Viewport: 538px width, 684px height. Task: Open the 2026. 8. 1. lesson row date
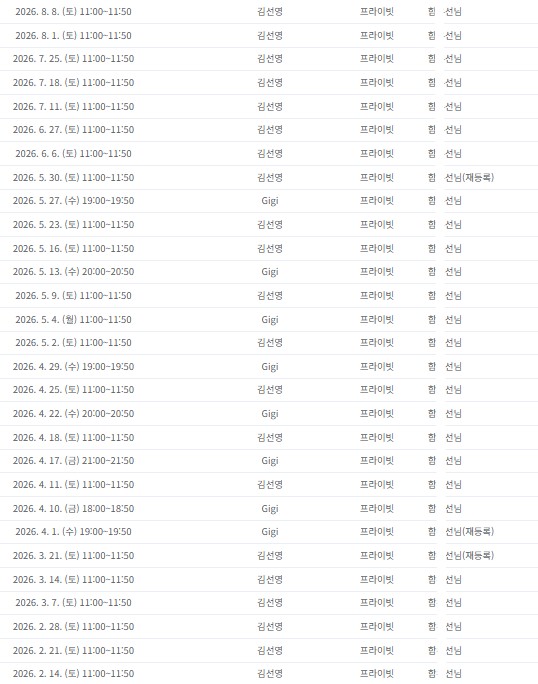[73, 35]
